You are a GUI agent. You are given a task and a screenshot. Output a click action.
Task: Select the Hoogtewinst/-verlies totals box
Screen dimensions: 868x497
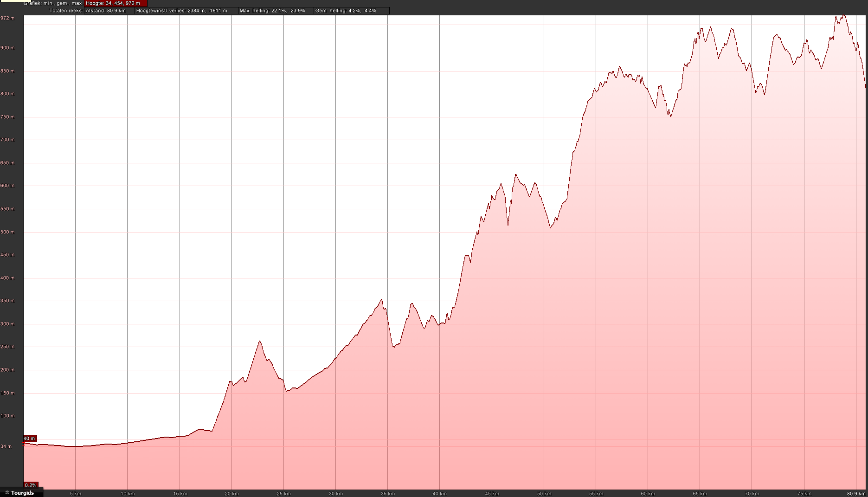[x=186, y=11]
